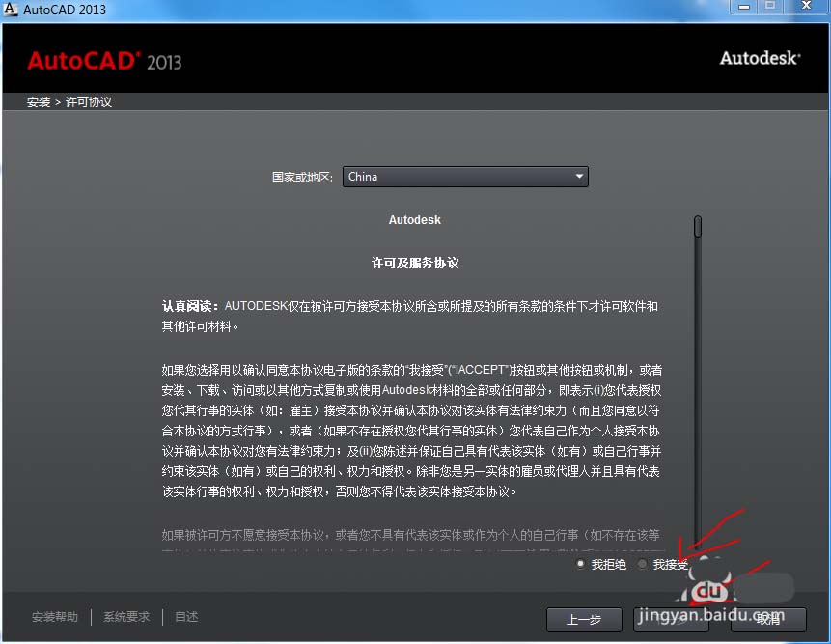The width and height of the screenshot is (831, 644).
Task: Click the dropdown arrow next to China
Action: pos(579,176)
